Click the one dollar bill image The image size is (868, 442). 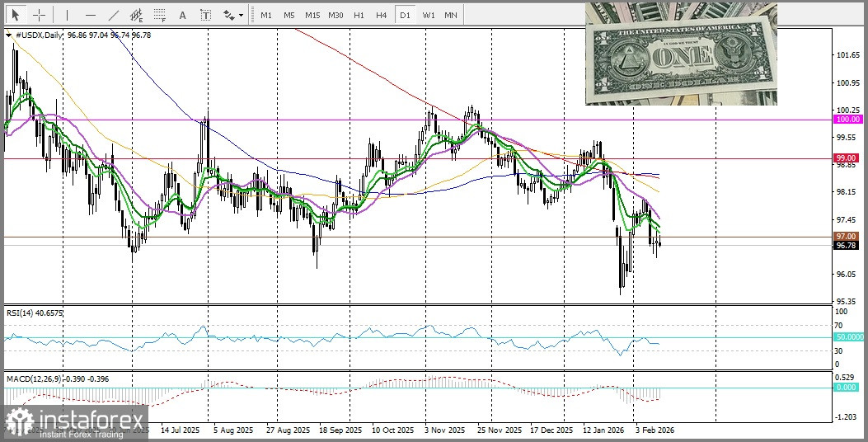pyautogui.click(x=681, y=54)
